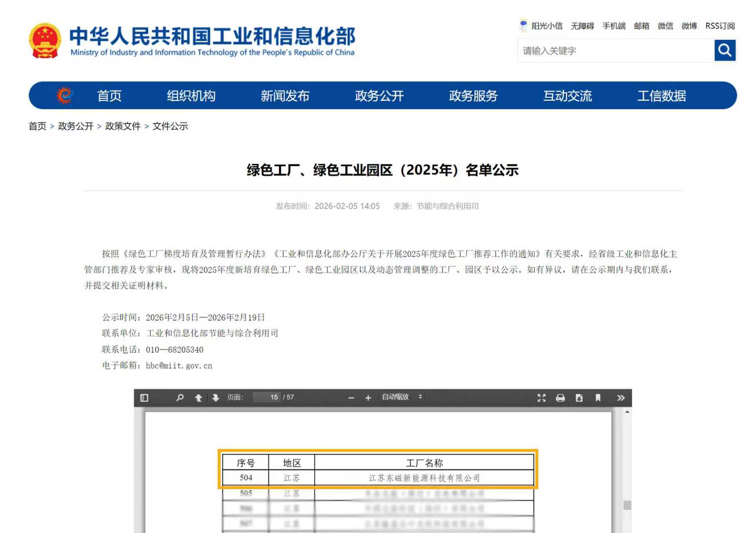
Task: Open the PDF find-in-document search
Action: (x=180, y=398)
